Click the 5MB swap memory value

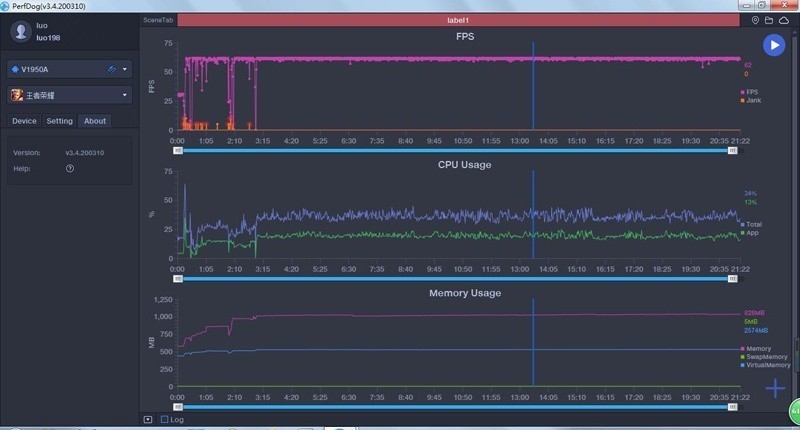tap(751, 322)
